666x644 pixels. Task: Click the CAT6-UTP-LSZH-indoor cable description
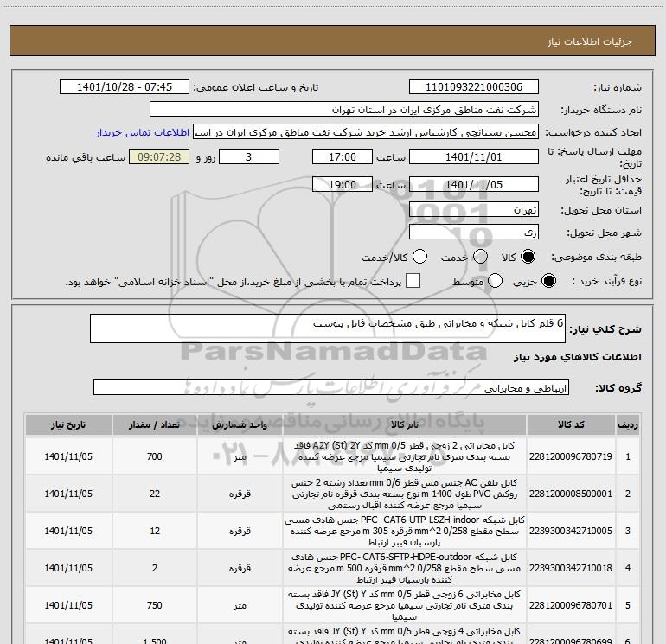coord(405,531)
